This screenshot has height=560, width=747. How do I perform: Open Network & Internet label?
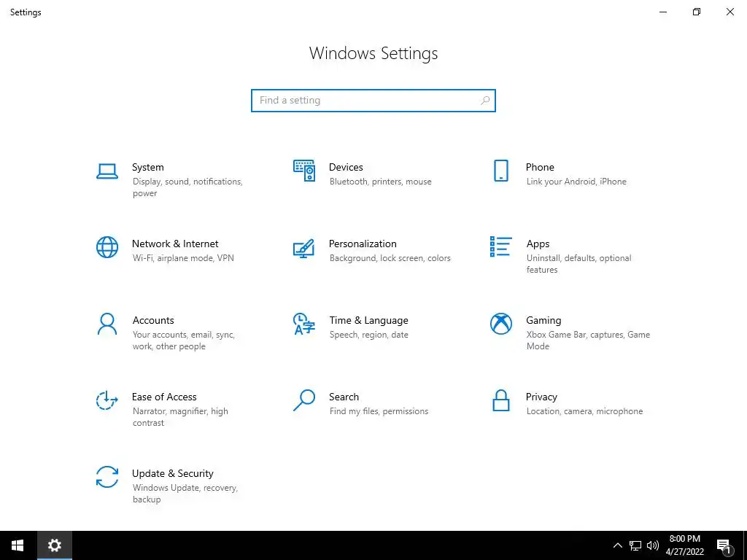pos(175,244)
